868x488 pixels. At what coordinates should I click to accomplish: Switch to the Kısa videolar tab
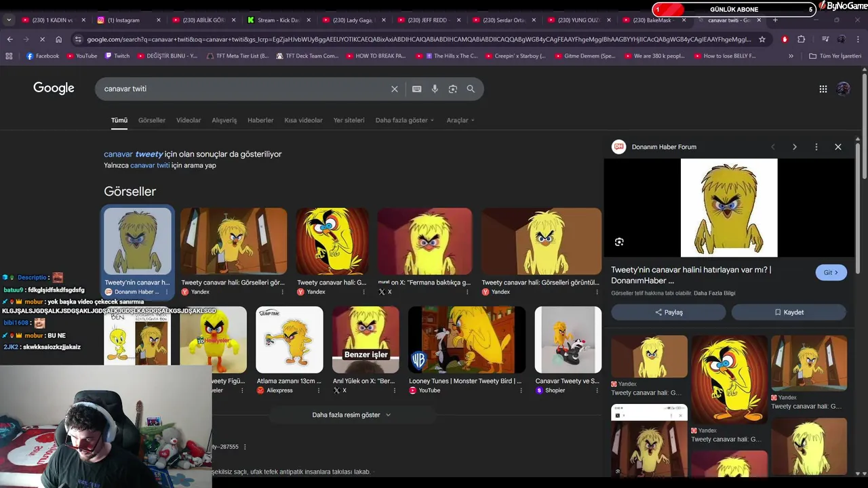(x=303, y=120)
